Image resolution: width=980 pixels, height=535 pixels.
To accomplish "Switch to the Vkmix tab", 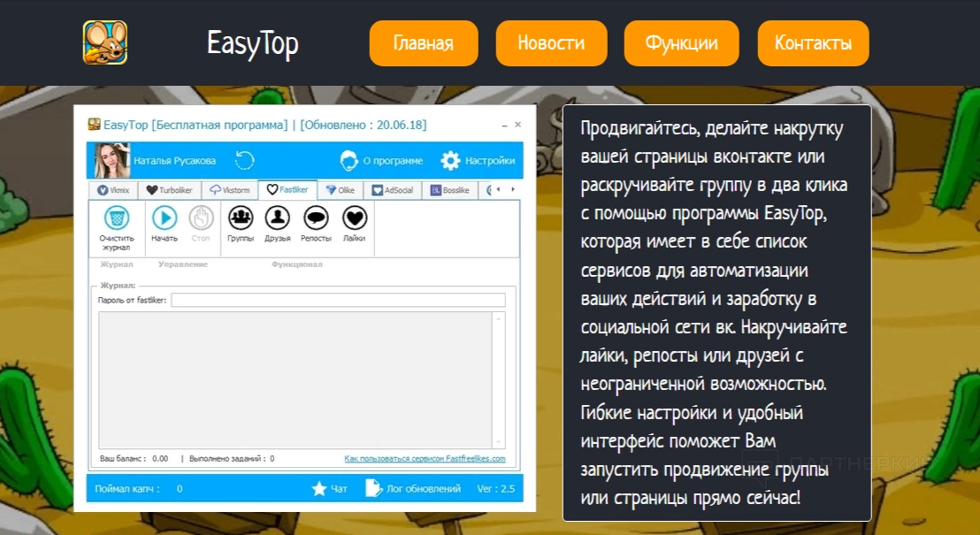I will pyautogui.click(x=114, y=190).
